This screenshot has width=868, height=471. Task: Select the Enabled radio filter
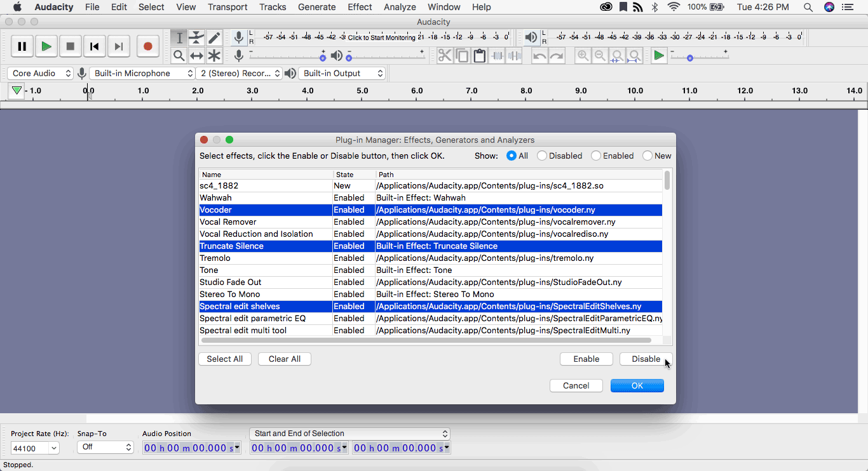pos(596,156)
